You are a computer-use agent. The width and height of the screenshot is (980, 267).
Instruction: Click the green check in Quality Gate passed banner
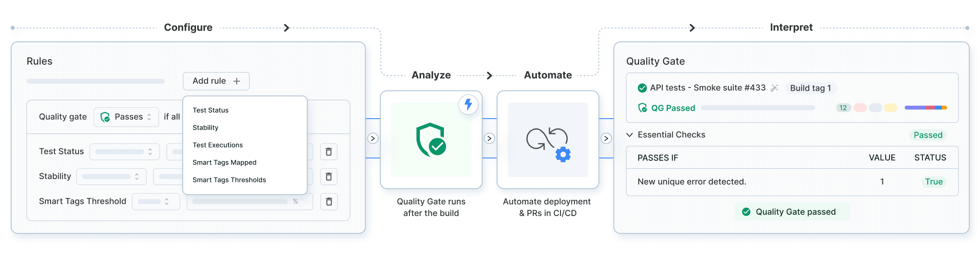click(x=746, y=212)
